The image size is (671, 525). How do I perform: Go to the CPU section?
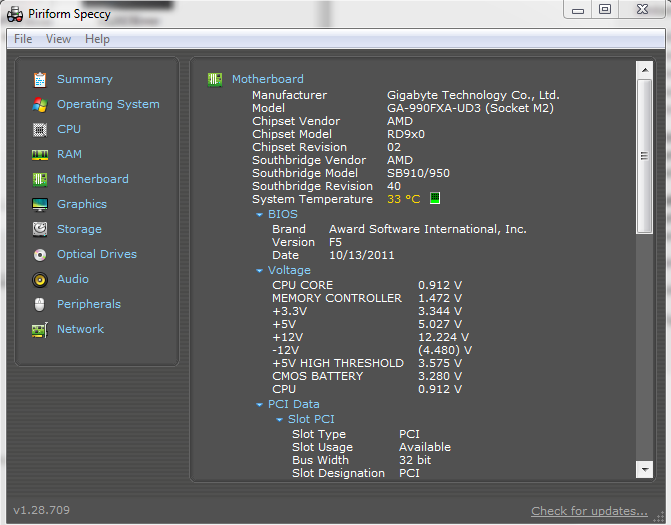(x=69, y=129)
